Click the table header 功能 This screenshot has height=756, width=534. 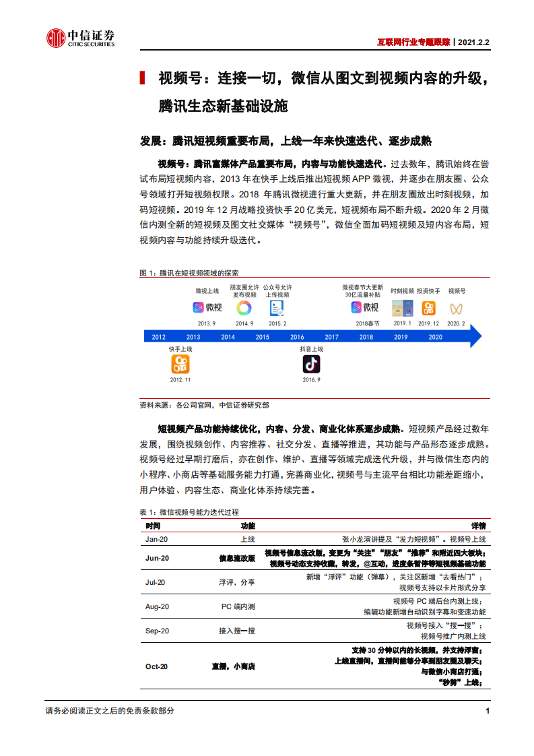(x=248, y=526)
